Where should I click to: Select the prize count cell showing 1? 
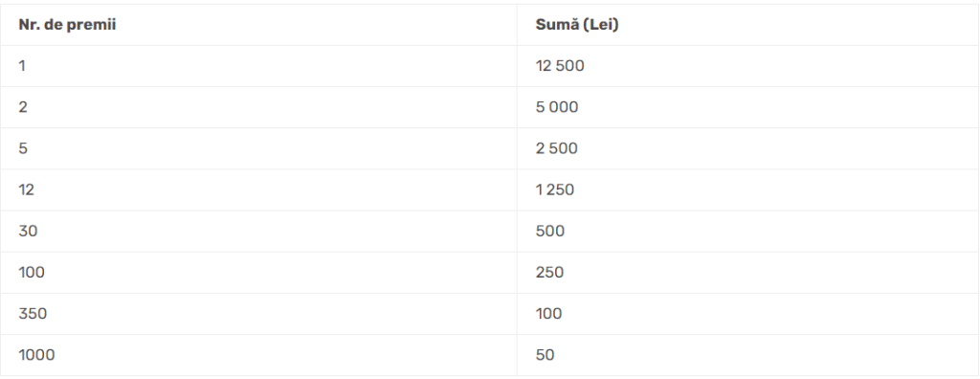[x=258, y=66]
